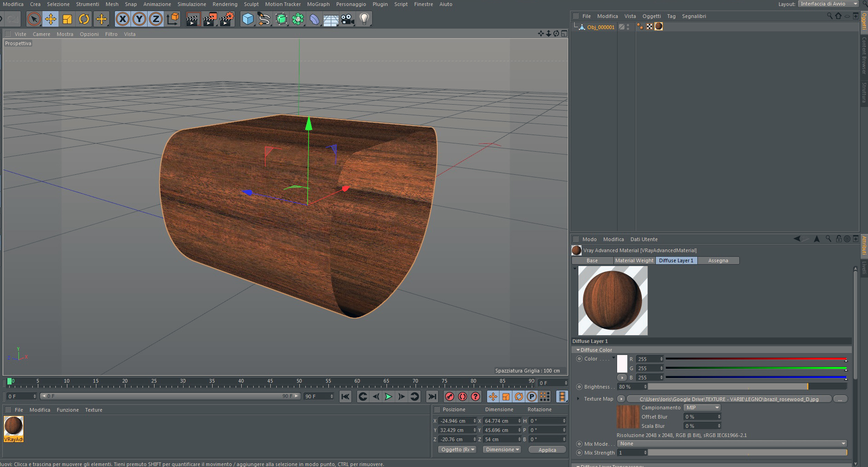Screen dimensions: 868x467
Task: Select the Rotate tool in top toolbar
Action: [84, 19]
